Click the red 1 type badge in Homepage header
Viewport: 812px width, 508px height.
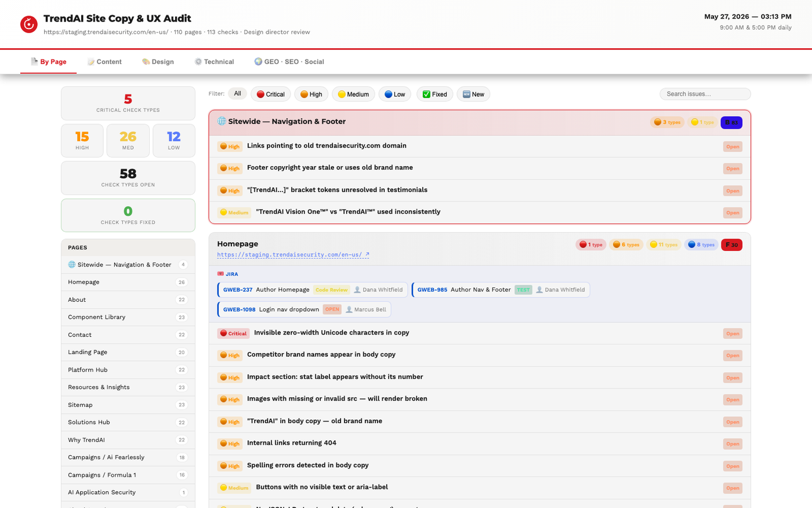click(x=591, y=245)
